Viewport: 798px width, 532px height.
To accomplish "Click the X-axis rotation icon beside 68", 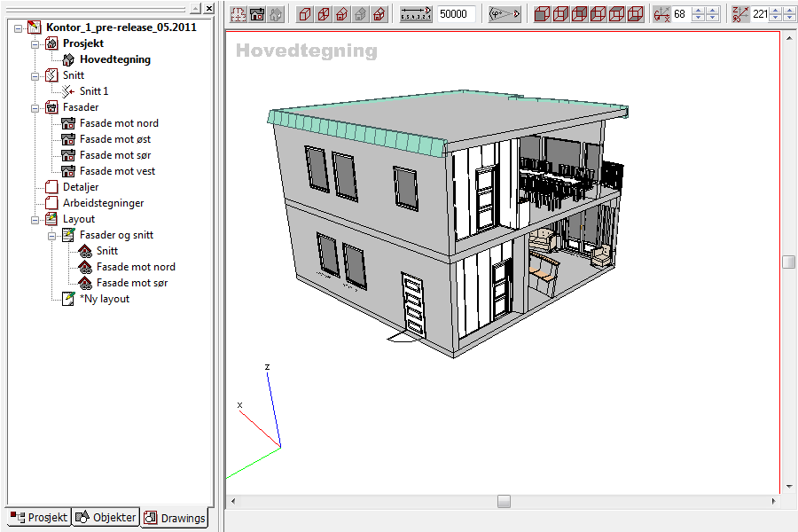I will point(661,14).
